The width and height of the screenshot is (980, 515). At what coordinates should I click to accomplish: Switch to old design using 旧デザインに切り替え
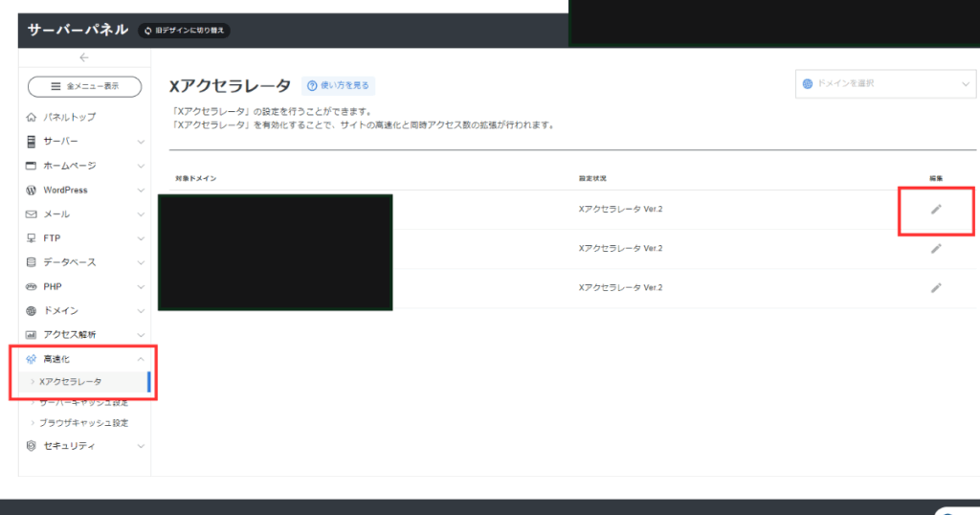pyautogui.click(x=184, y=31)
